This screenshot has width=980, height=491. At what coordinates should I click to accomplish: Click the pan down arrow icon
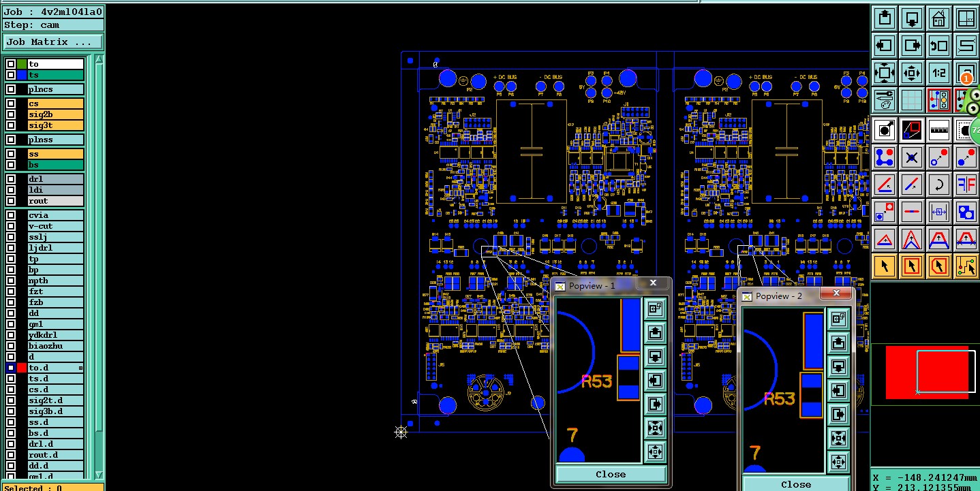[912, 18]
